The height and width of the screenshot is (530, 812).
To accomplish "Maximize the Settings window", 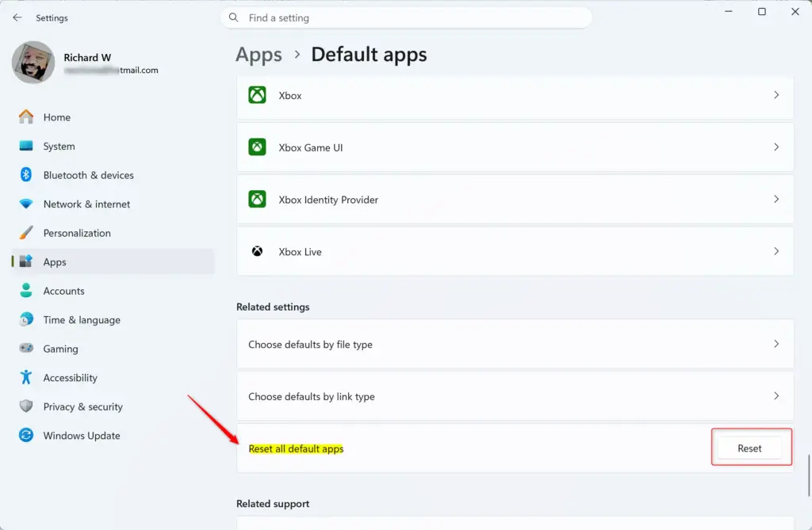I will click(x=762, y=11).
